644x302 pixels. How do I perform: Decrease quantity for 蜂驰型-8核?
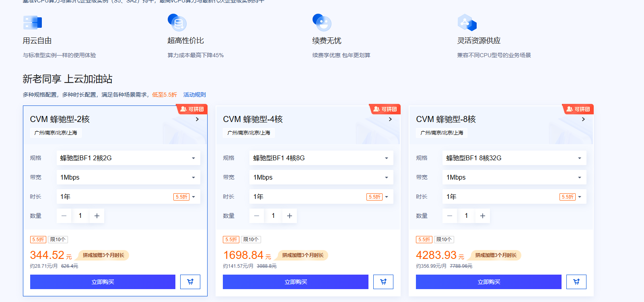point(450,216)
